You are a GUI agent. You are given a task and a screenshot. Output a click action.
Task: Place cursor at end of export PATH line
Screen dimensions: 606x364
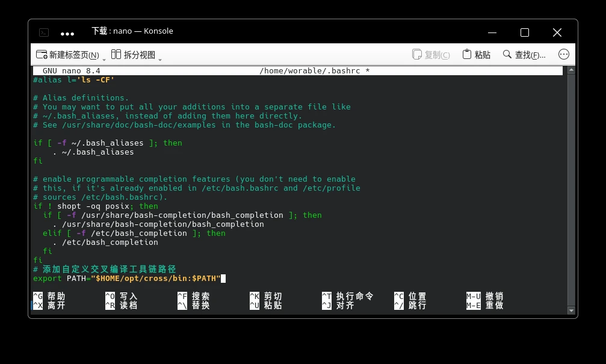click(x=223, y=279)
